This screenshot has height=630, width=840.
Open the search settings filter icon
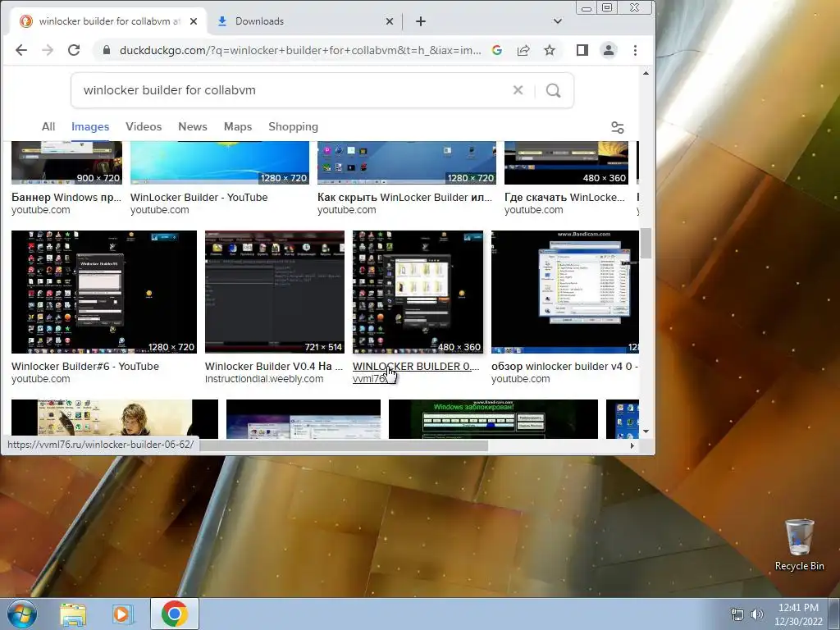click(x=617, y=127)
